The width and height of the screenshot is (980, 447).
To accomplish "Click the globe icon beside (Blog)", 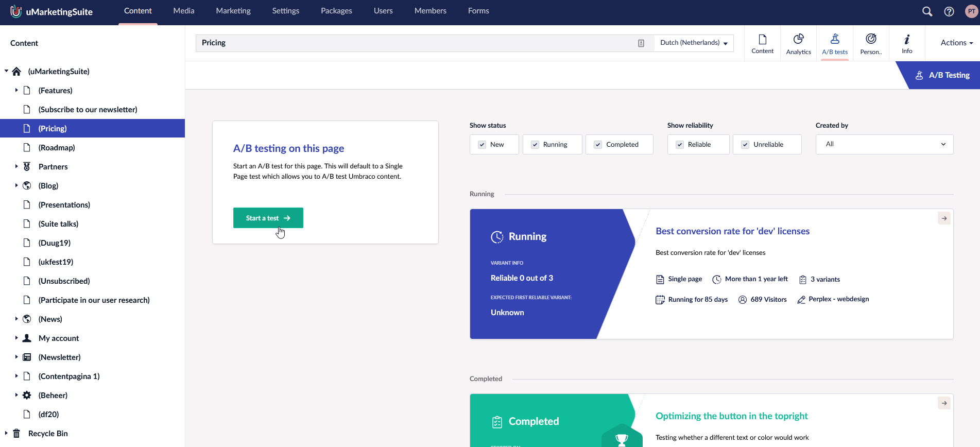I will click(27, 185).
